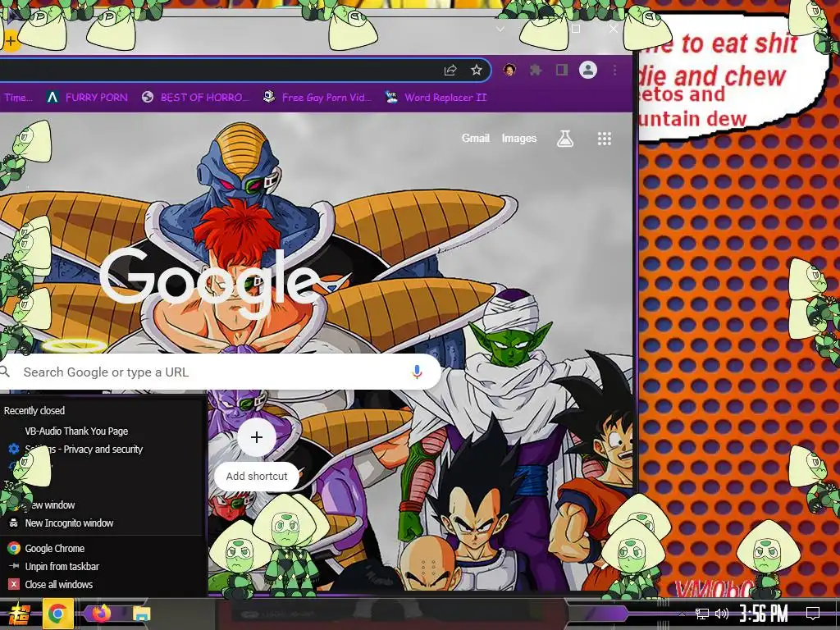The width and height of the screenshot is (840, 630).
Task: Open File Explorer from the taskbar
Action: (141, 614)
